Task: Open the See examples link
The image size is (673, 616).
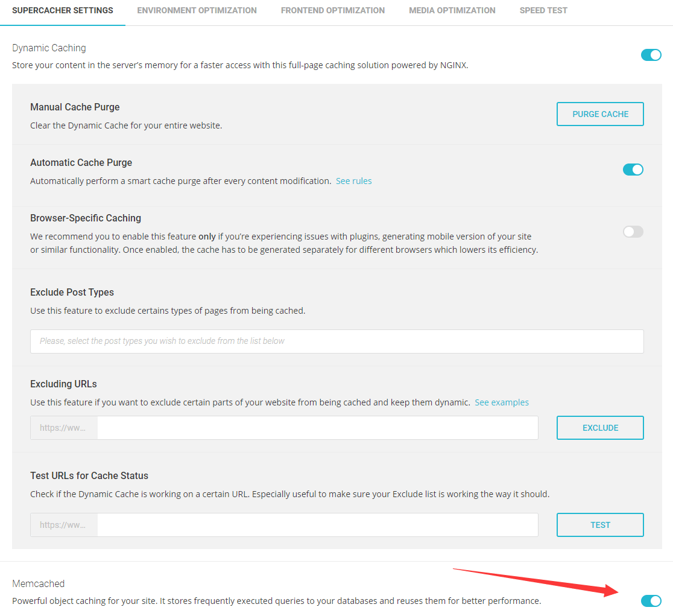Action: tap(501, 402)
